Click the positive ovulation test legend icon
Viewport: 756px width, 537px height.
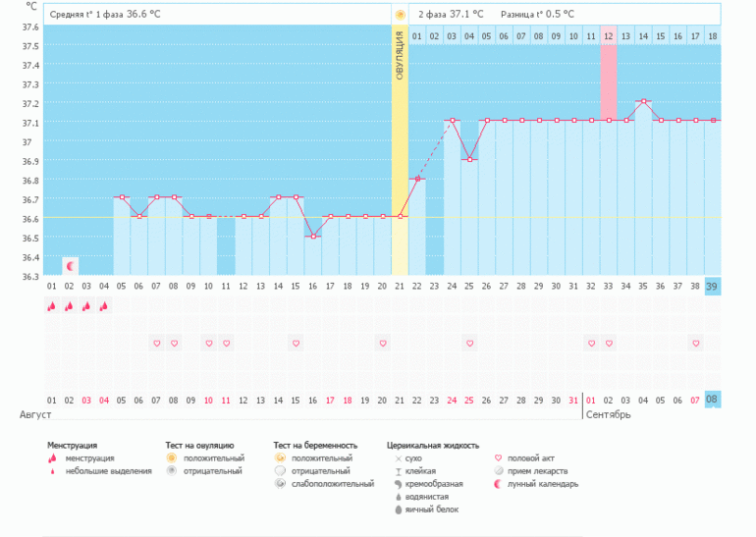(171, 458)
